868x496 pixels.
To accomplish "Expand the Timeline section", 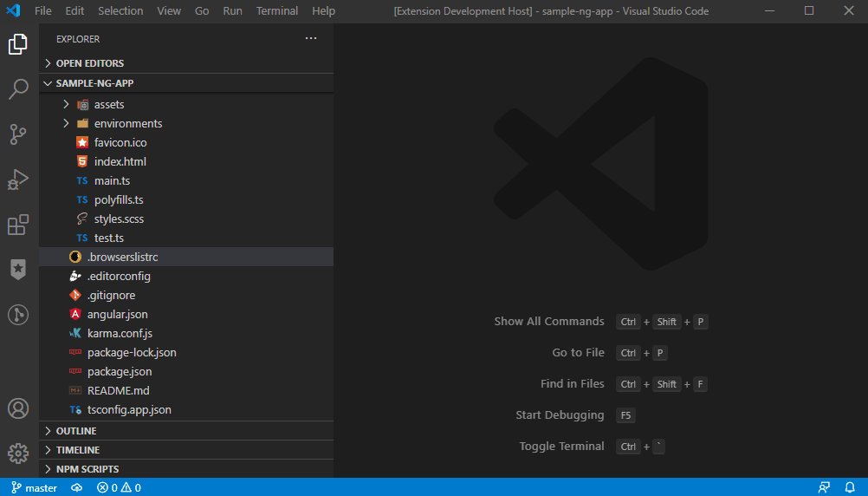I will (186, 450).
